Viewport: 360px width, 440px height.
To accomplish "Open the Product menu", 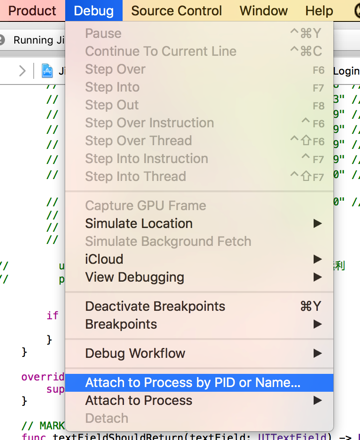I will [32, 11].
